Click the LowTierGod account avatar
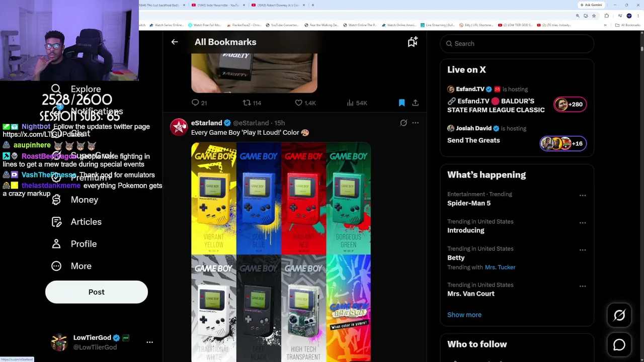The width and height of the screenshot is (644, 362). pos(59,342)
